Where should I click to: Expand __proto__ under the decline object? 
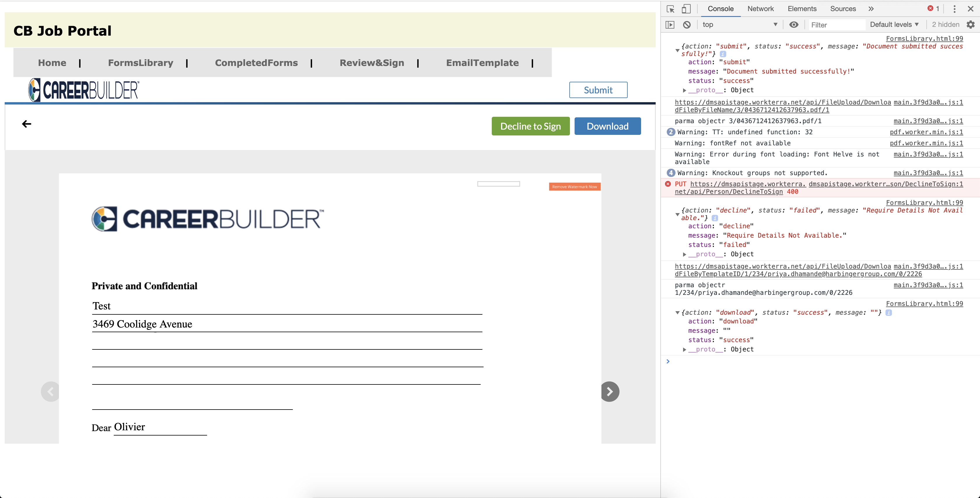[x=685, y=254]
